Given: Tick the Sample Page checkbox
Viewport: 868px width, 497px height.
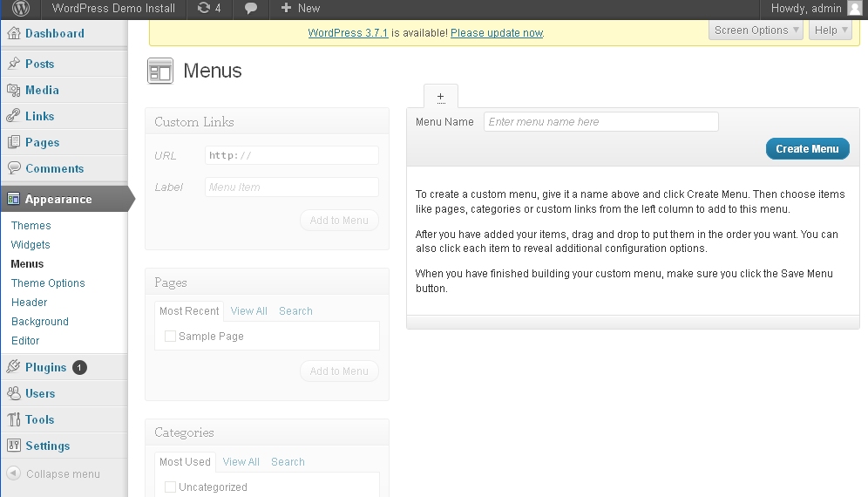Looking at the screenshot, I should click(x=170, y=337).
